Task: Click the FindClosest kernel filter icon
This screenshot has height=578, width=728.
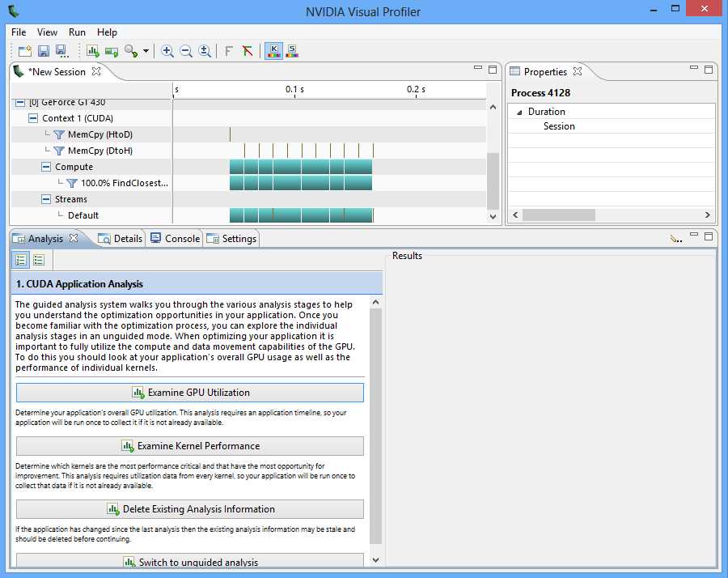Action: [71, 183]
